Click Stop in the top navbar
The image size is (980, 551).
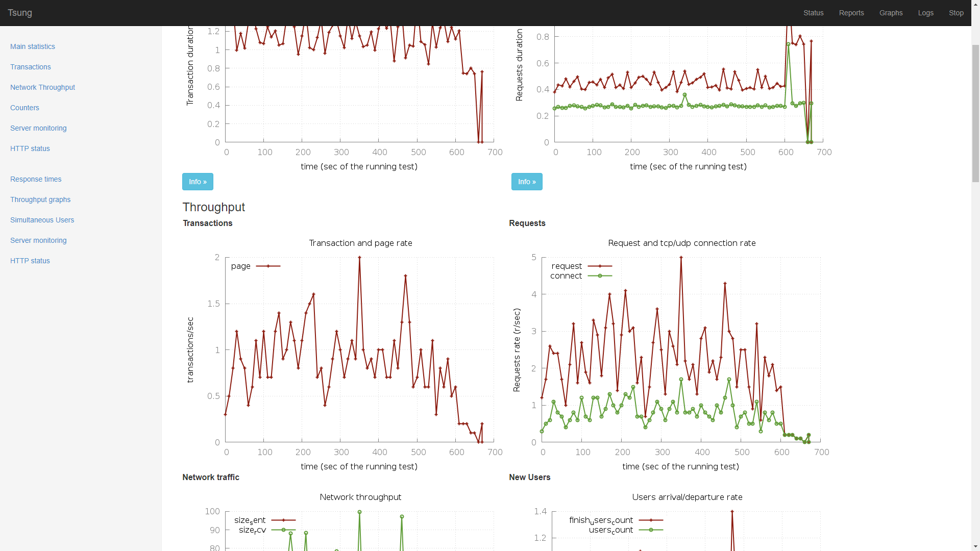(x=956, y=13)
